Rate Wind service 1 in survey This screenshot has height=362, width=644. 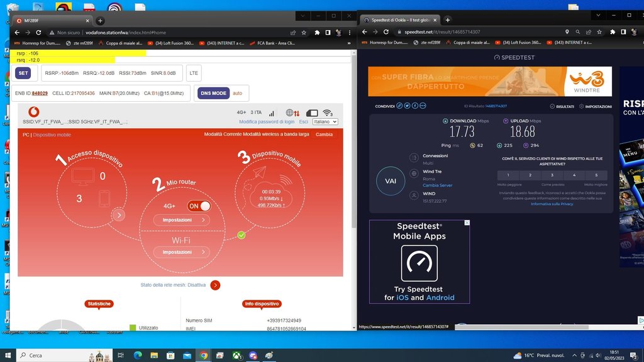(x=508, y=175)
